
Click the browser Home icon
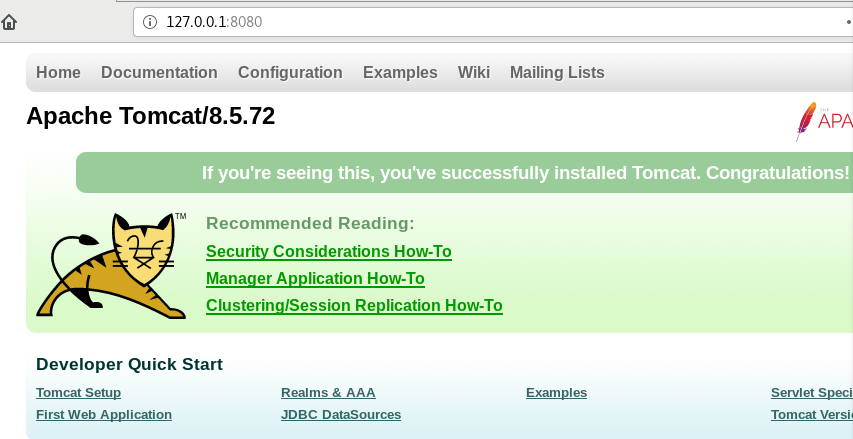pyautogui.click(x=9, y=22)
